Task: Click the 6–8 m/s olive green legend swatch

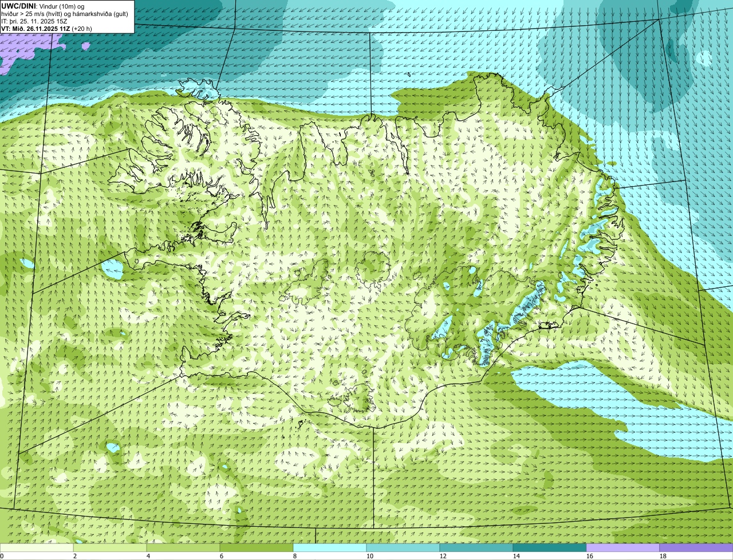Action: coord(257,548)
